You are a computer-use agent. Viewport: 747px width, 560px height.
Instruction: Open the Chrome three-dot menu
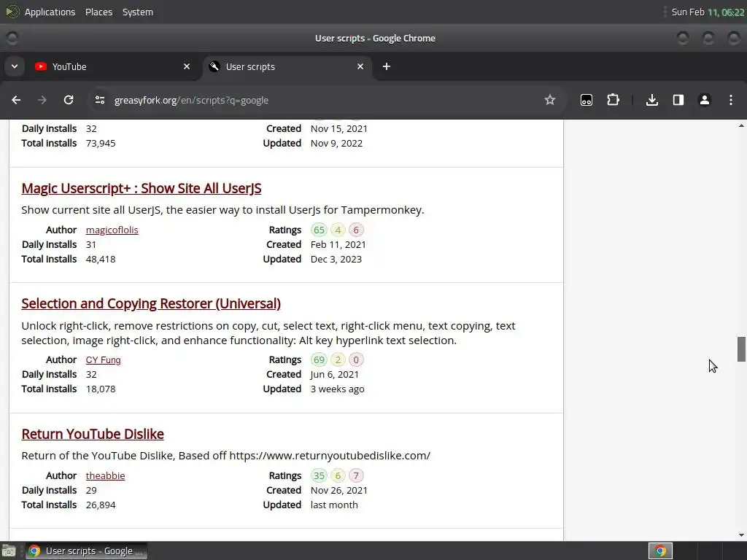[731, 100]
